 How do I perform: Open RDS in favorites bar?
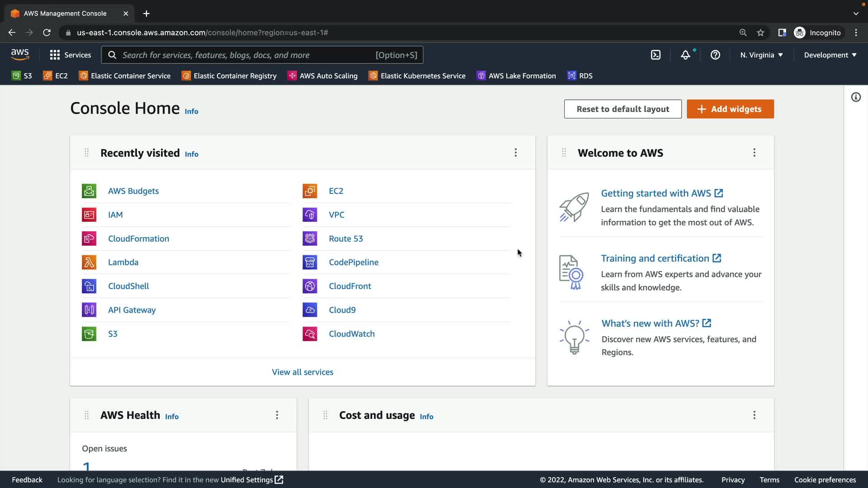point(580,76)
